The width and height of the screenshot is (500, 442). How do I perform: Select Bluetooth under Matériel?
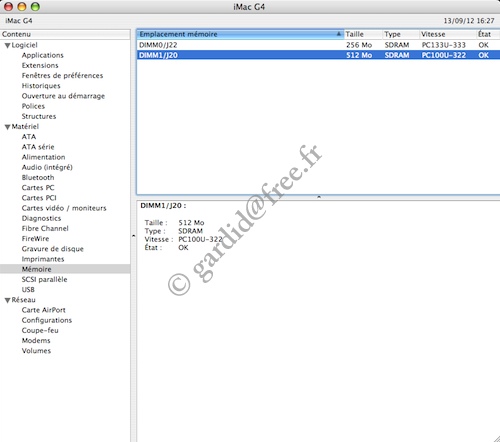[38, 178]
